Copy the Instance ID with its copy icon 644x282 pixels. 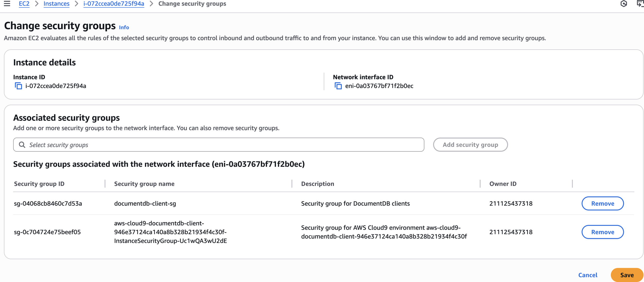click(18, 86)
